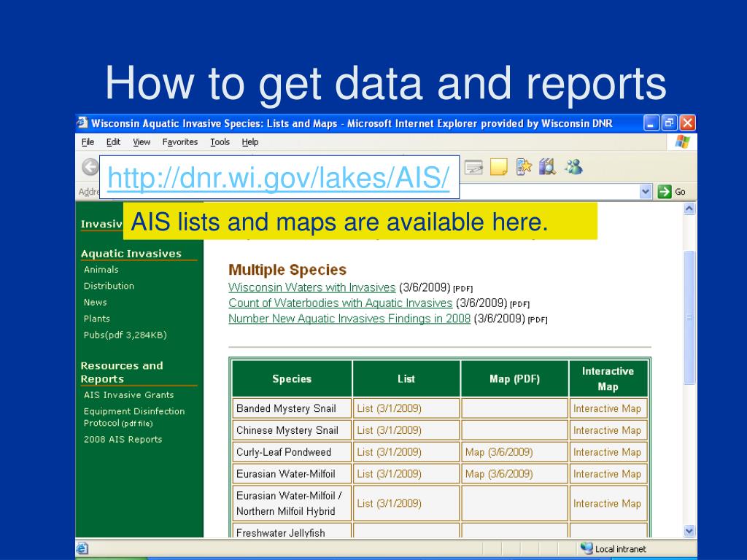
Task: Open Chinese Mystery Snail list link
Action: (389, 430)
